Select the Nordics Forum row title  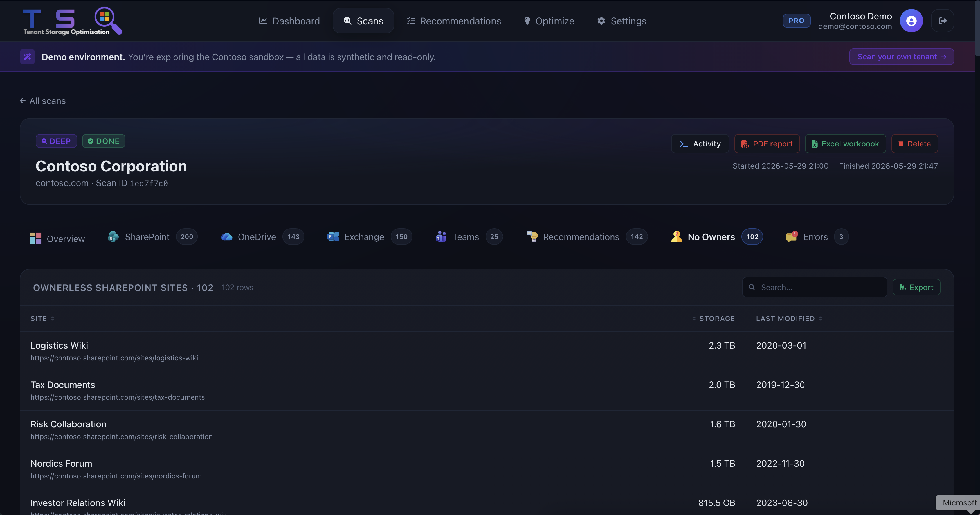61,463
